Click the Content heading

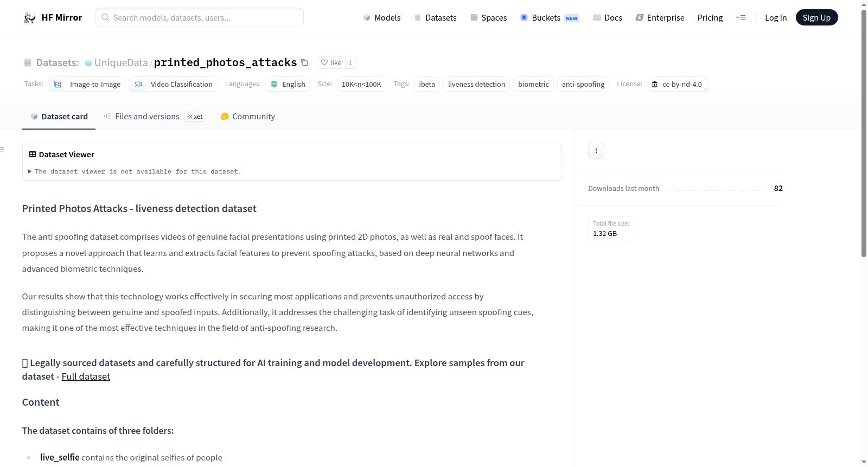coord(41,402)
